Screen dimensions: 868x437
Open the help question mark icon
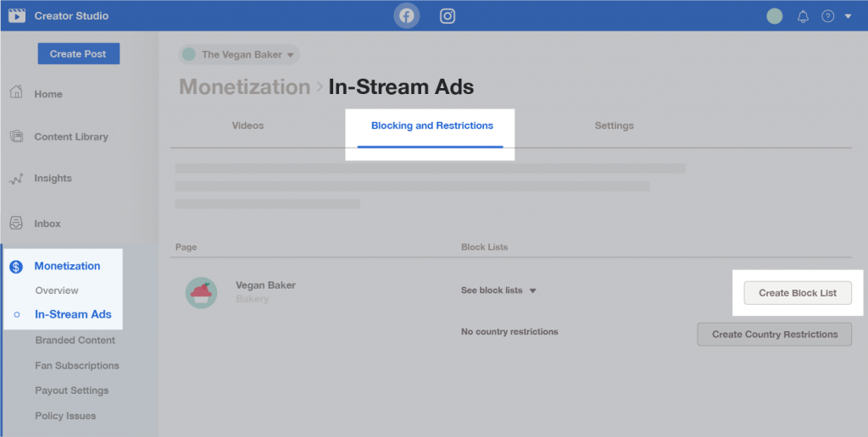click(827, 16)
